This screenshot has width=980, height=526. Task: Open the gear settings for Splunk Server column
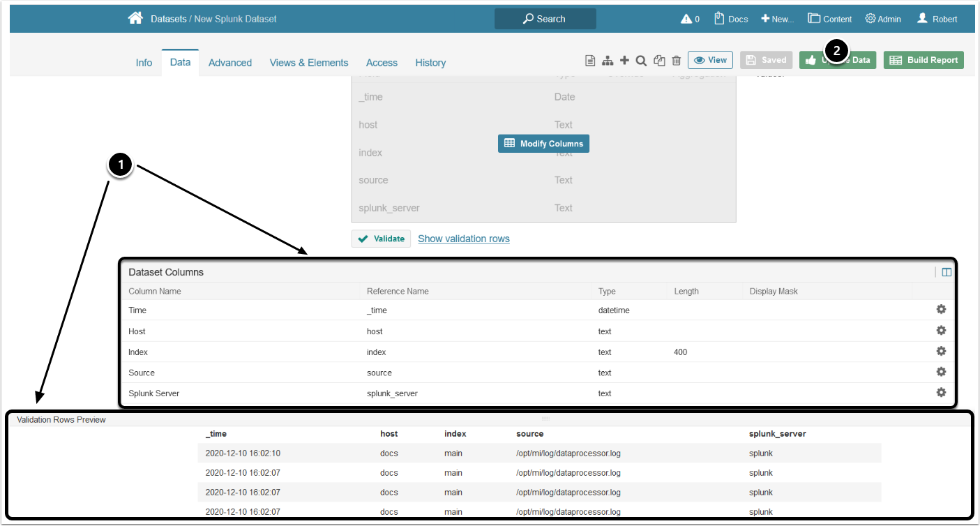point(941,393)
